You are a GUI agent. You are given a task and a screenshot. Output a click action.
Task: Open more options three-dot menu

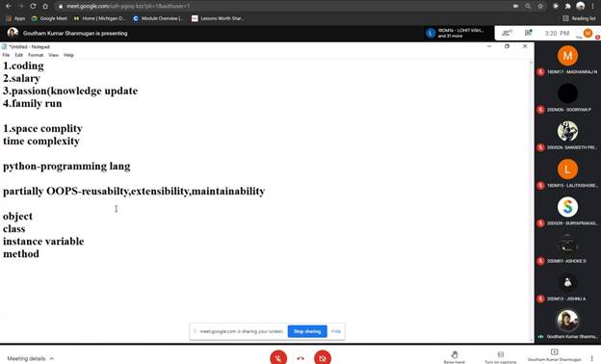(592, 358)
